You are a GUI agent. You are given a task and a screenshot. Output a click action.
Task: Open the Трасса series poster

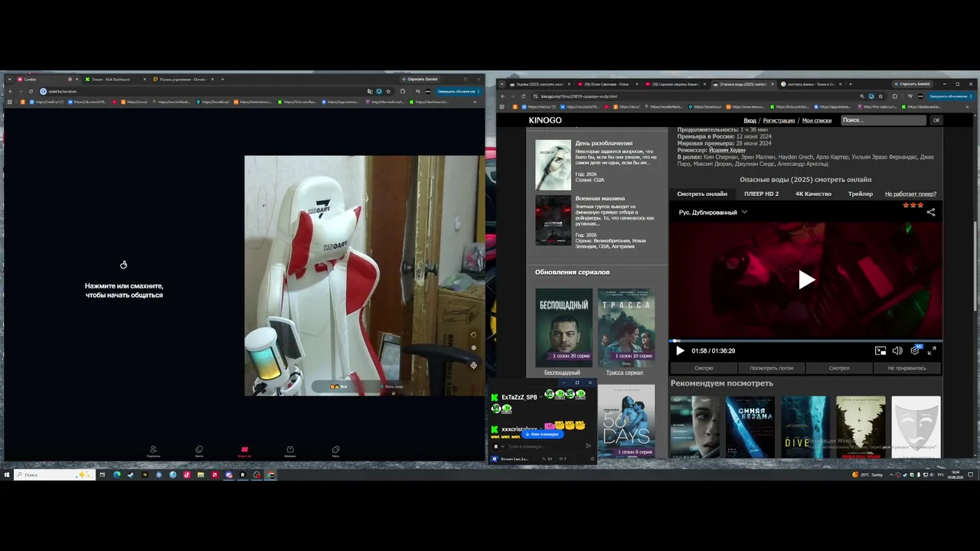tap(626, 328)
